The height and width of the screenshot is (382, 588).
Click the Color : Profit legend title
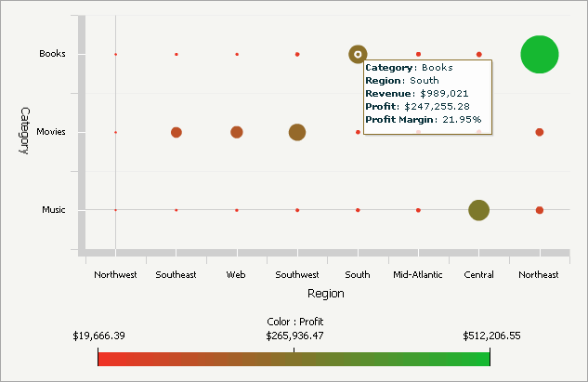click(x=294, y=322)
